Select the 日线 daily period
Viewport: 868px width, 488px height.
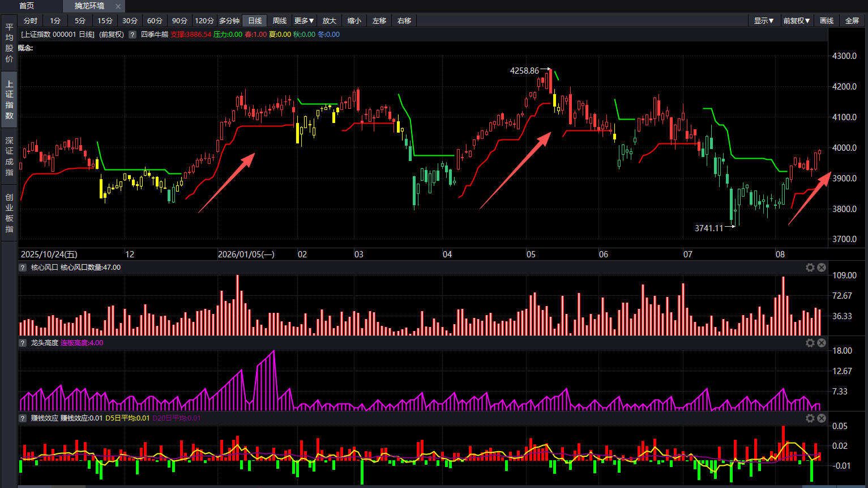[x=255, y=20]
